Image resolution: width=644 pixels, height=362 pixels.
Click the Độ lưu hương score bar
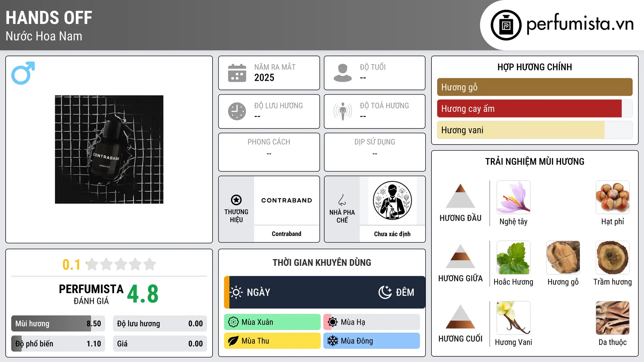[x=160, y=324]
